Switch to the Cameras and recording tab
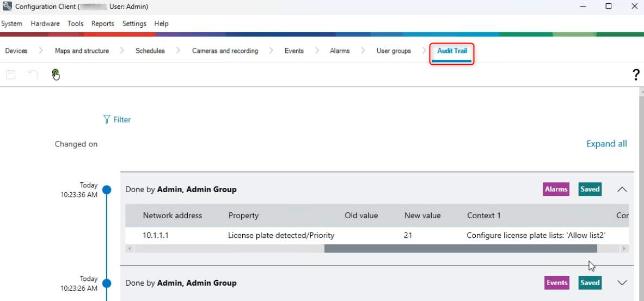 [x=225, y=51]
